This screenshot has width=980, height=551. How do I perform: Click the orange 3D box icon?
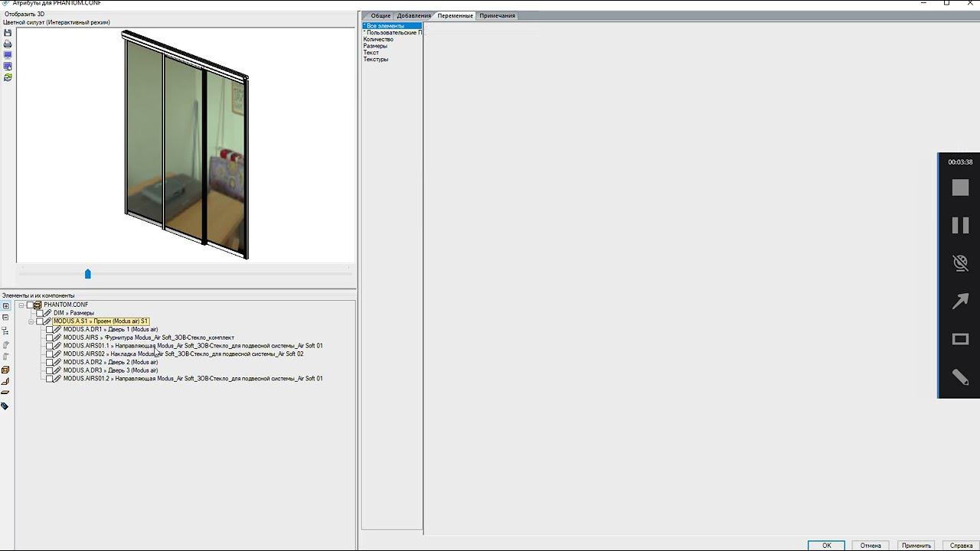coord(5,370)
